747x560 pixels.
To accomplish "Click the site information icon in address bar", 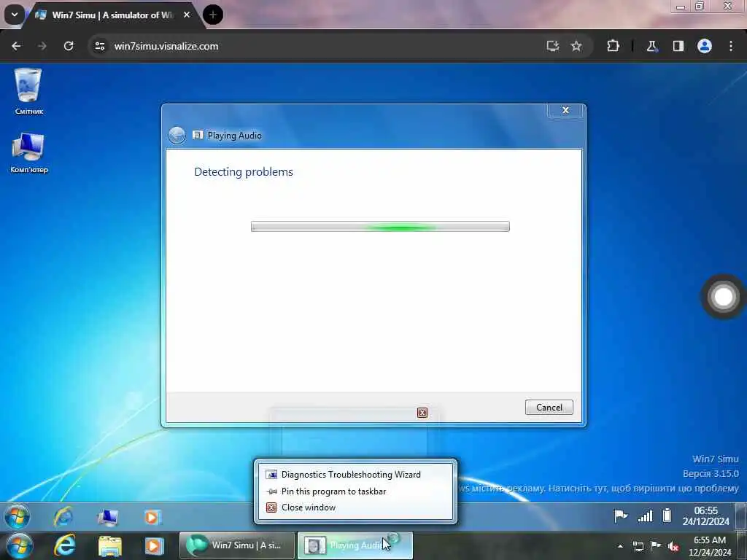I will [x=99, y=46].
